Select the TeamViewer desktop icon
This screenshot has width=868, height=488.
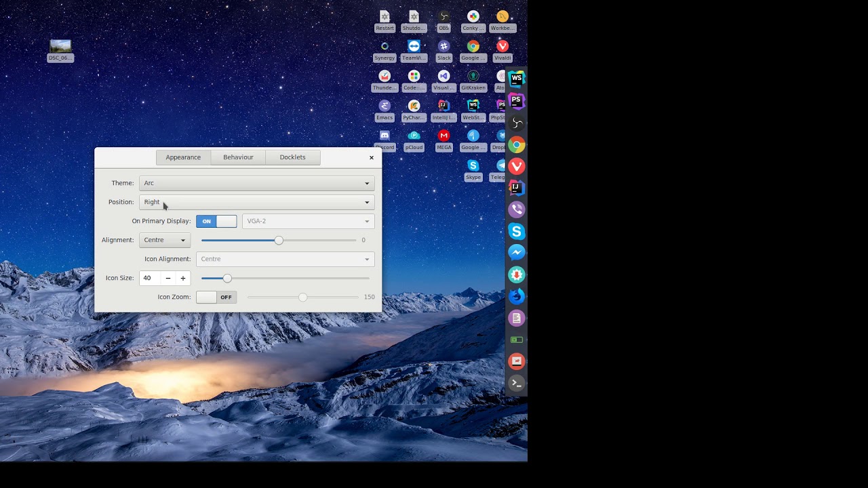tap(414, 51)
